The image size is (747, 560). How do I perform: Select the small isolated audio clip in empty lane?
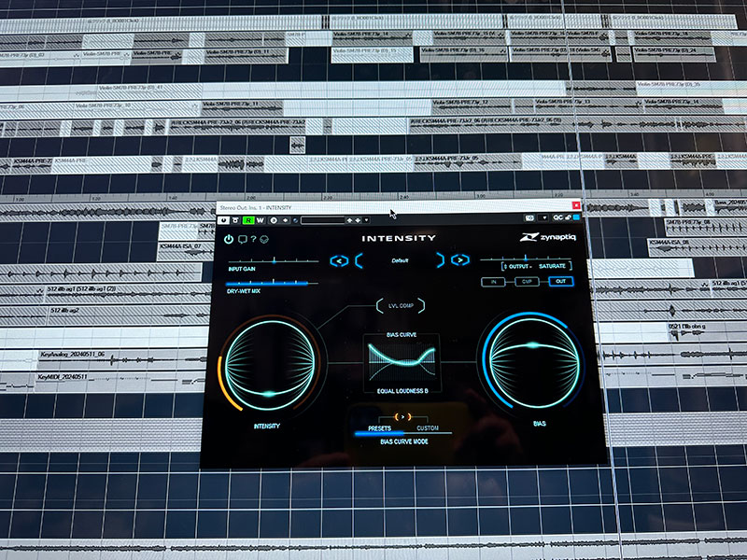(298, 146)
